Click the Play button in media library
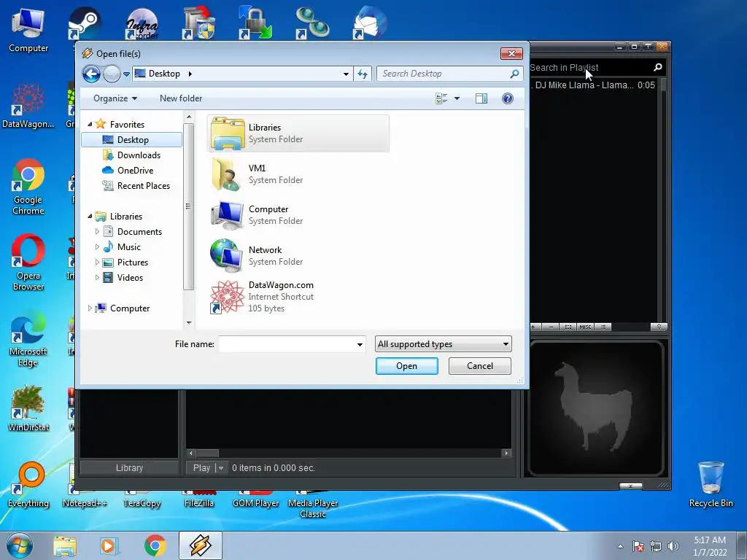 [201, 468]
